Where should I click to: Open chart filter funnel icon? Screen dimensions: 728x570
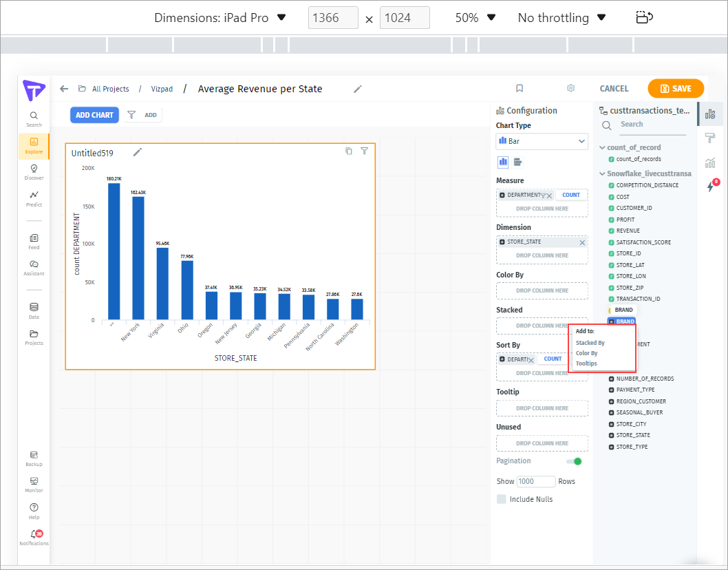click(x=365, y=151)
